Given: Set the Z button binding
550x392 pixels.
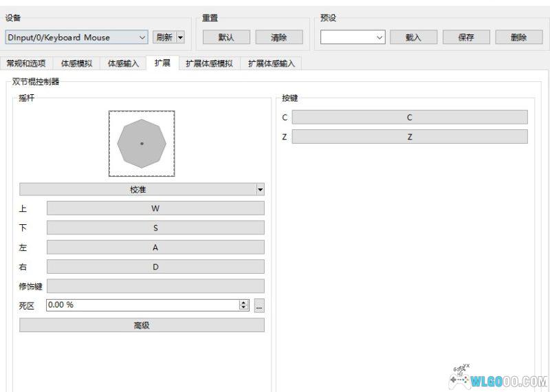Looking at the screenshot, I should [x=410, y=137].
